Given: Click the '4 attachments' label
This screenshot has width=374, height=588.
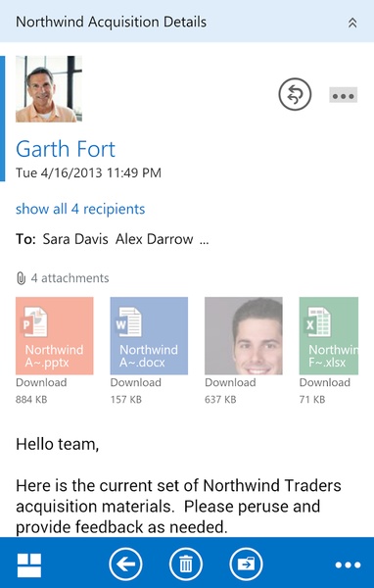Looking at the screenshot, I should point(70,278).
